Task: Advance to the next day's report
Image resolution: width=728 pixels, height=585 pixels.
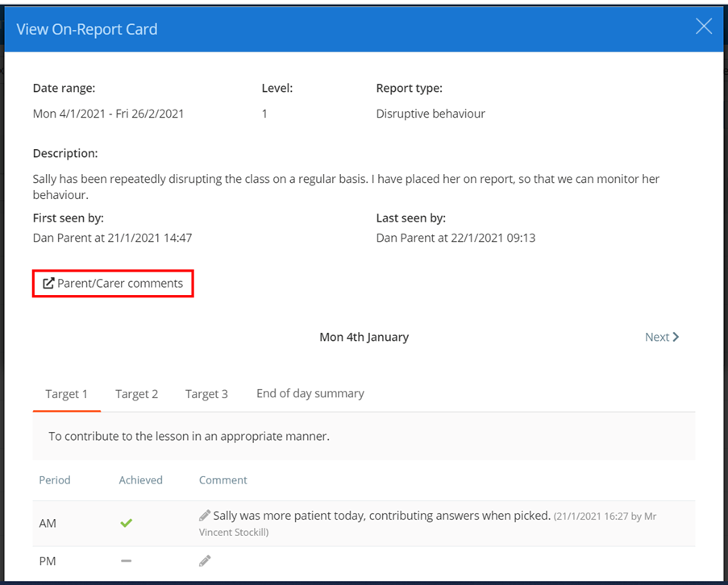Action: [x=661, y=337]
